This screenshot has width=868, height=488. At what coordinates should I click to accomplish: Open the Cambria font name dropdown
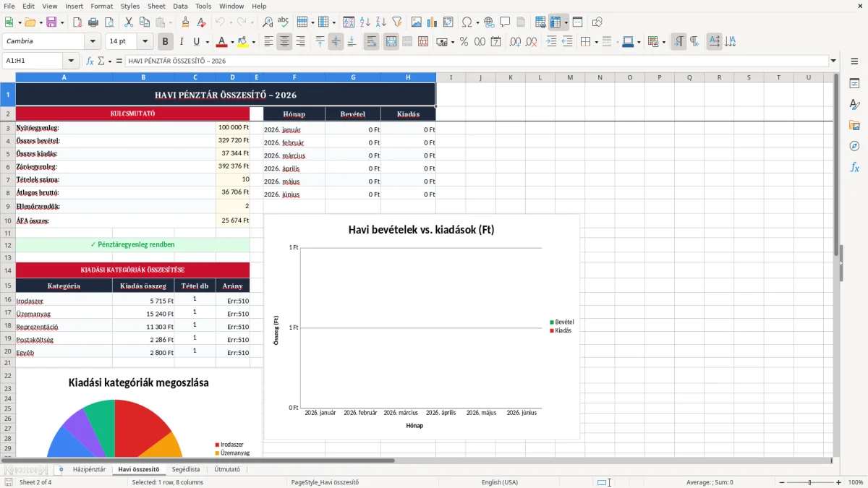point(93,42)
